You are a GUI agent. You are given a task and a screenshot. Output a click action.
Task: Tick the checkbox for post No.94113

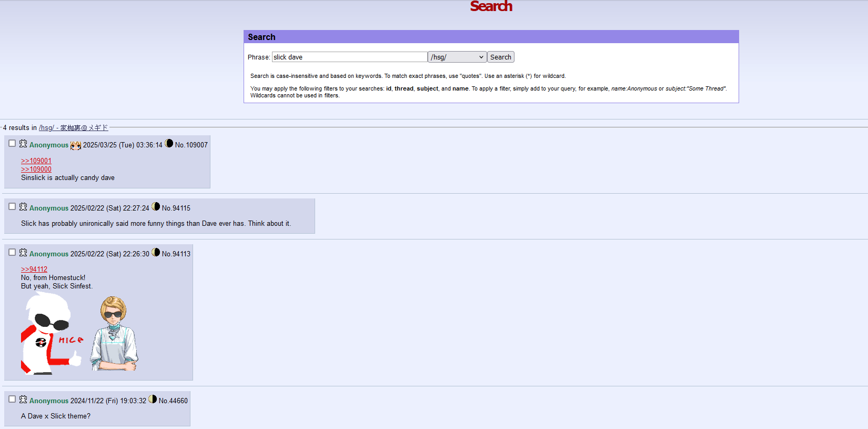coord(12,252)
